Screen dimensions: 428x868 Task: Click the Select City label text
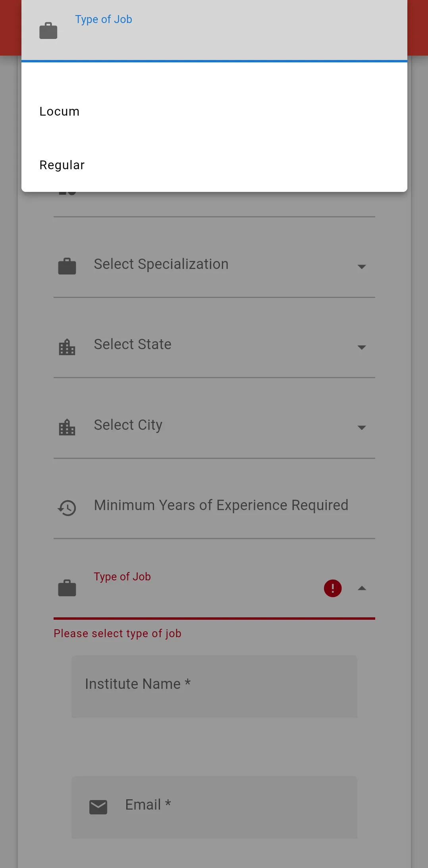(128, 425)
